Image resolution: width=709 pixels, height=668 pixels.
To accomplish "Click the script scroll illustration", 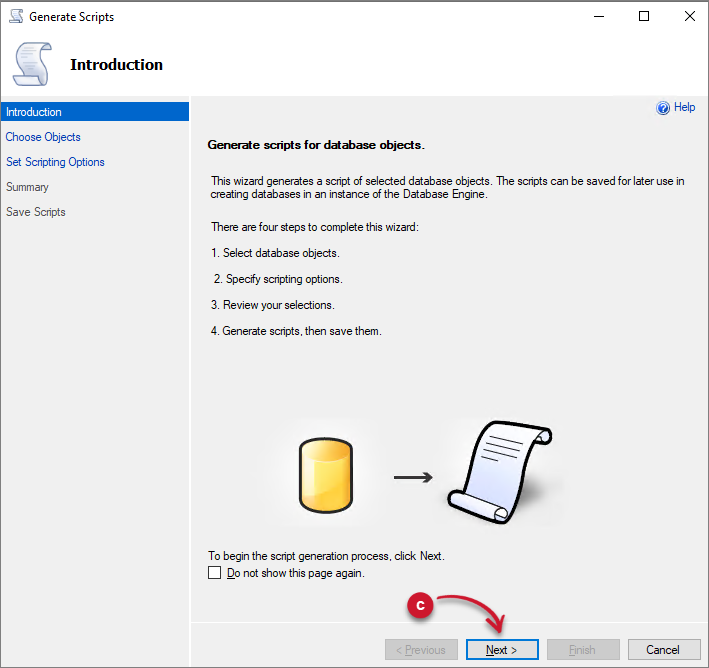I will click(x=500, y=472).
